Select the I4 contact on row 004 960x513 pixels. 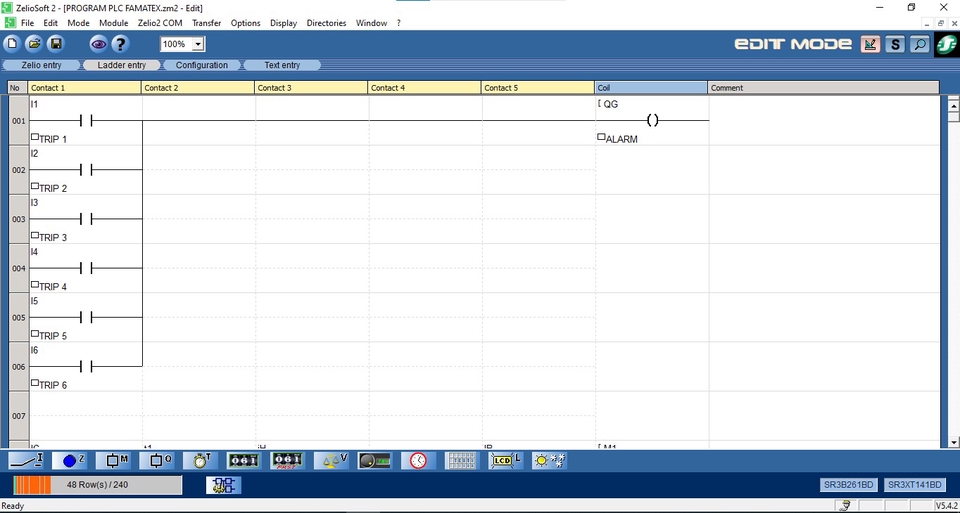coord(86,268)
